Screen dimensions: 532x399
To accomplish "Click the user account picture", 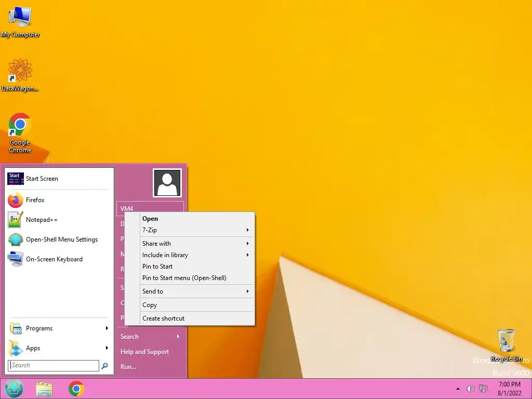I will tap(167, 183).
